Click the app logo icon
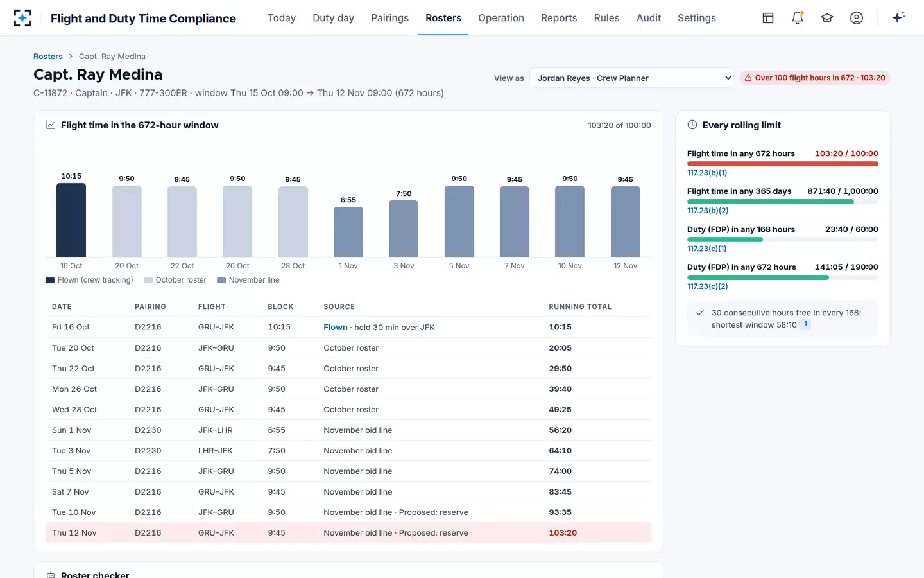The height and width of the screenshot is (578, 924). (22, 18)
